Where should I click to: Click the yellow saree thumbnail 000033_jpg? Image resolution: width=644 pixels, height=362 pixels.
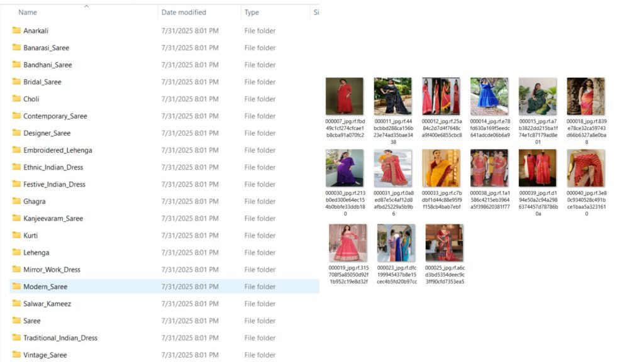click(x=441, y=168)
